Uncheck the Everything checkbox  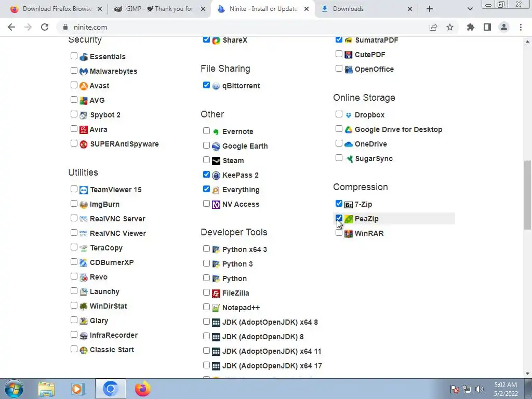pos(206,189)
